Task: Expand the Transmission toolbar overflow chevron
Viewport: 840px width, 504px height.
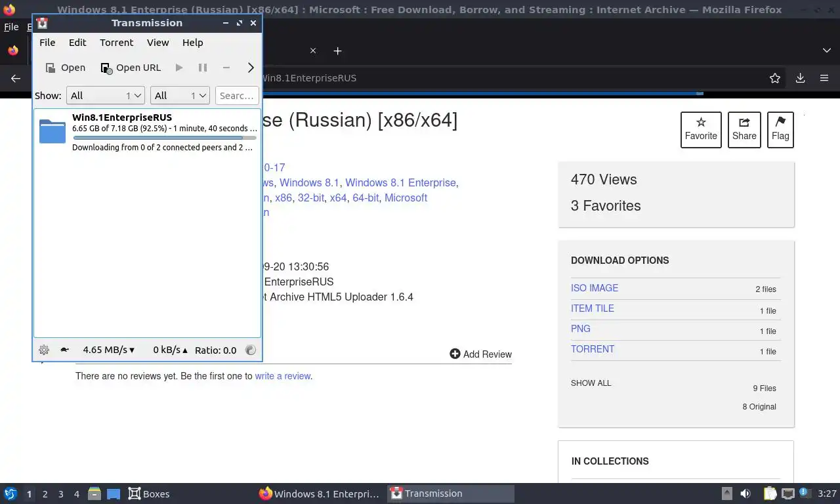Action: pyautogui.click(x=251, y=68)
